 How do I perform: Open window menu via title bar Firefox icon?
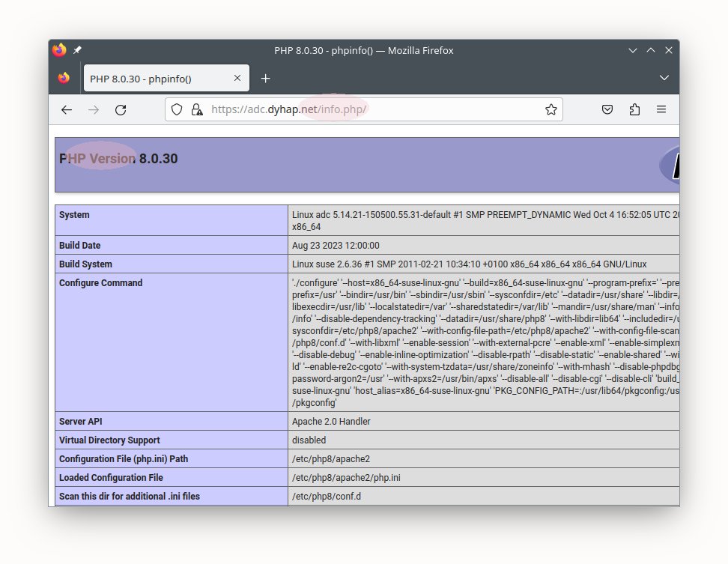point(60,50)
